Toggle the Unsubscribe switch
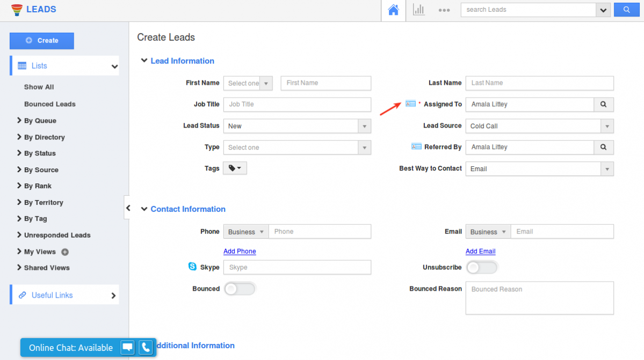The width and height of the screenshot is (644, 360). tap(481, 267)
